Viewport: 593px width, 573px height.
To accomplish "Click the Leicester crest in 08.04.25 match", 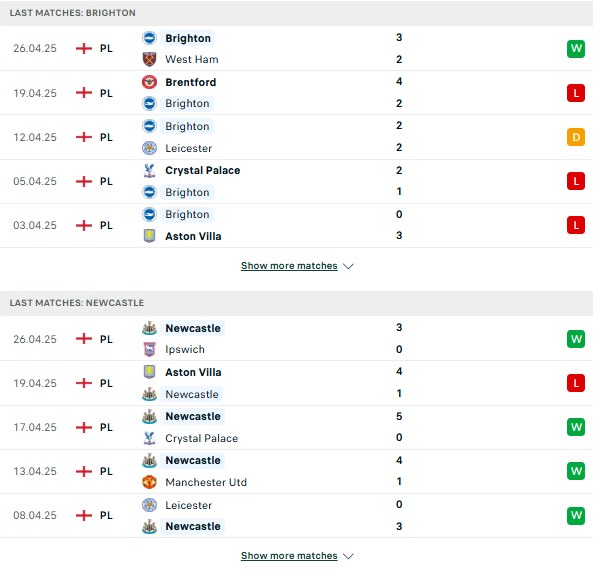I will click(x=149, y=505).
